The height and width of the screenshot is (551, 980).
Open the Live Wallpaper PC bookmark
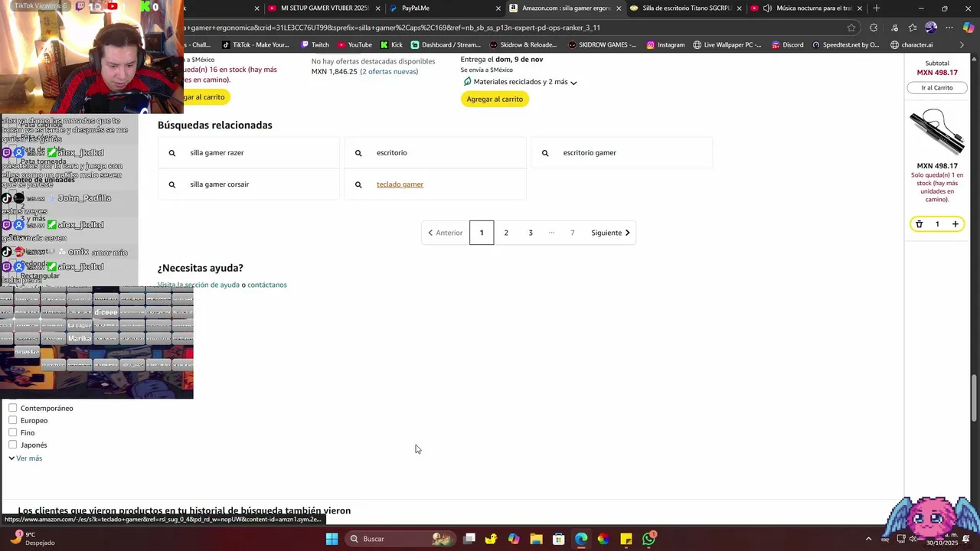(x=727, y=45)
